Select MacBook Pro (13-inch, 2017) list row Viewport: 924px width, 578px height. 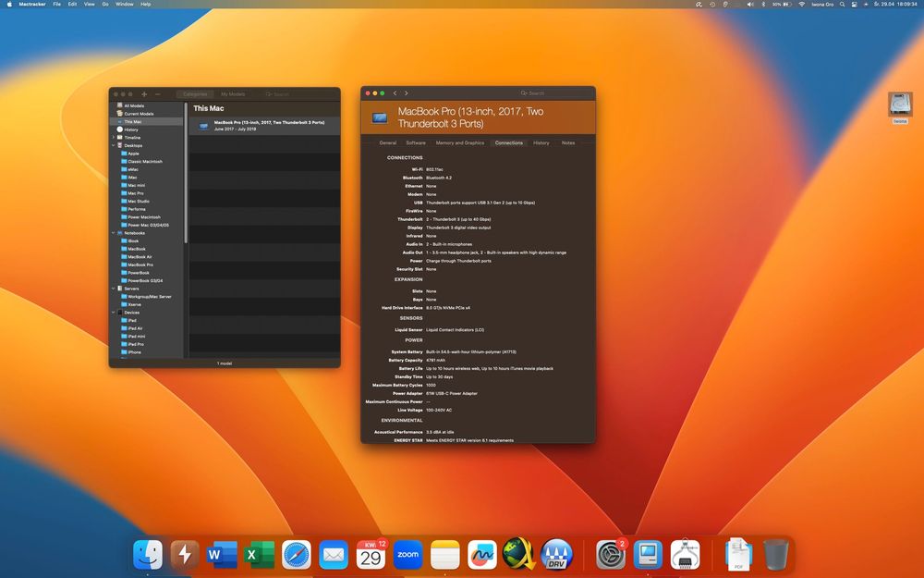point(264,126)
